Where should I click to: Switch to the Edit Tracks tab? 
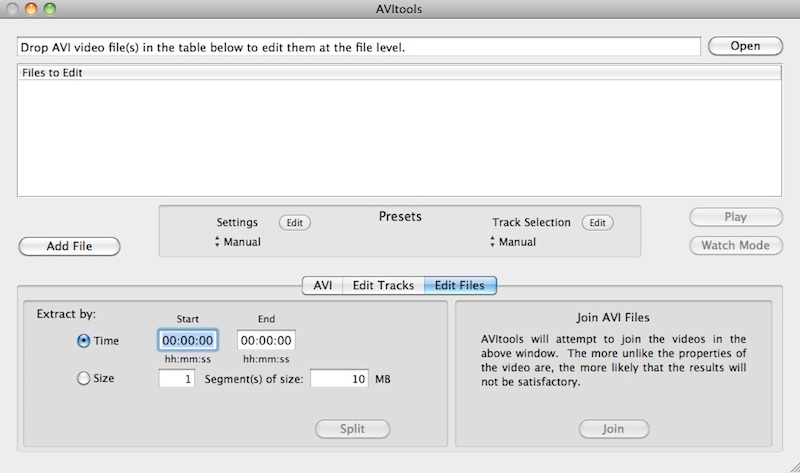382,285
